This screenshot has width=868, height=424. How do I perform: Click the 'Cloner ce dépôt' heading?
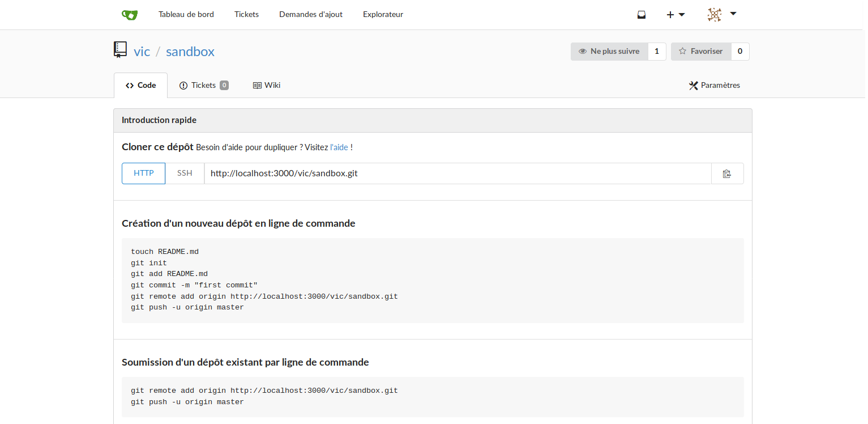[157, 147]
